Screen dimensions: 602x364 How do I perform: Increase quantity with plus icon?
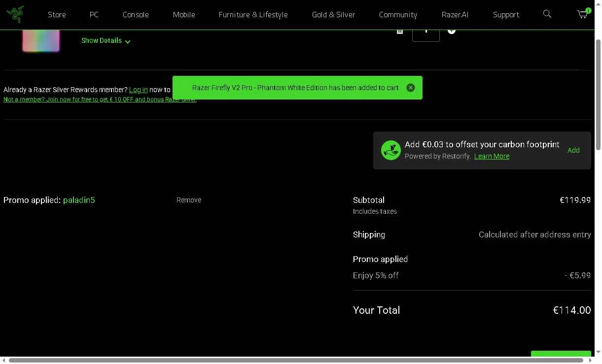pyautogui.click(x=451, y=31)
